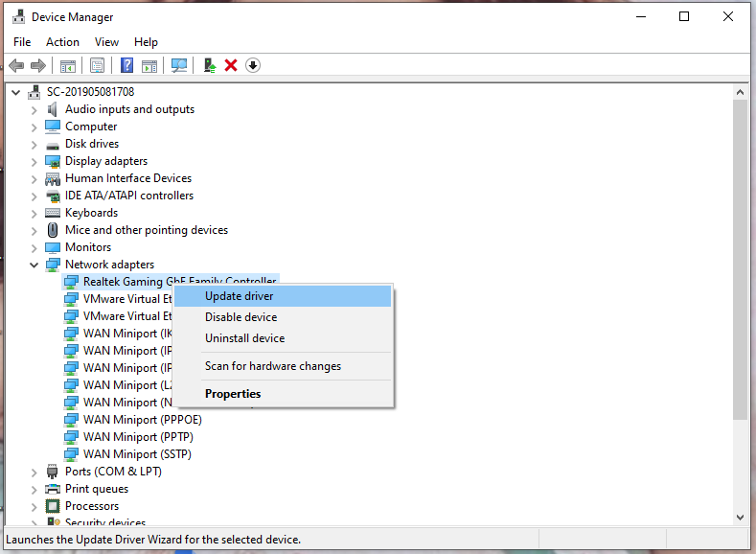Select the Human Interface Devices label
The image size is (756, 554).
pos(128,178)
